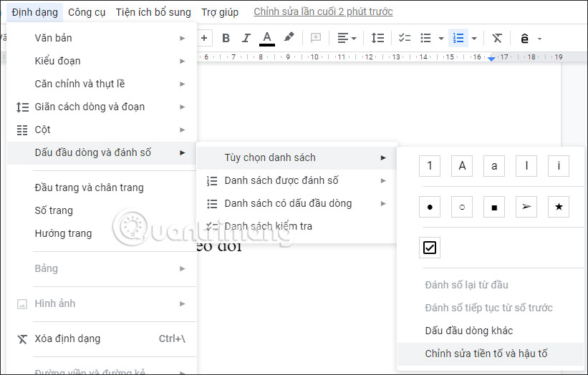
Task: Select the highlight color pen icon
Action: [x=289, y=37]
